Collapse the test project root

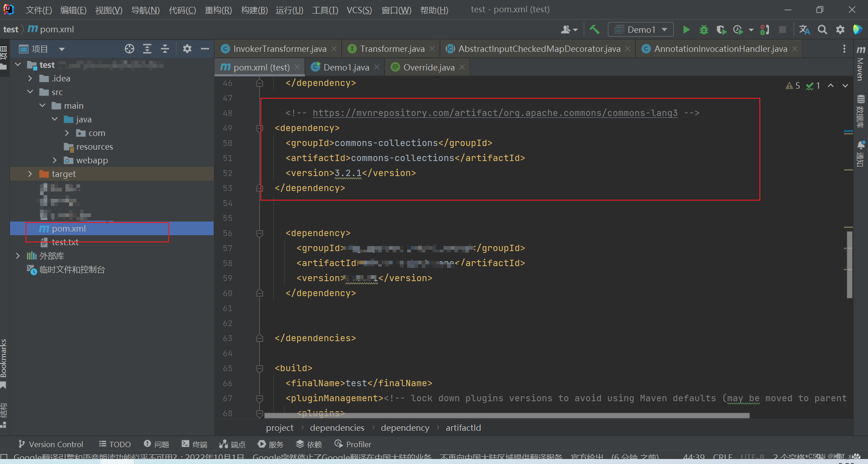[18, 65]
